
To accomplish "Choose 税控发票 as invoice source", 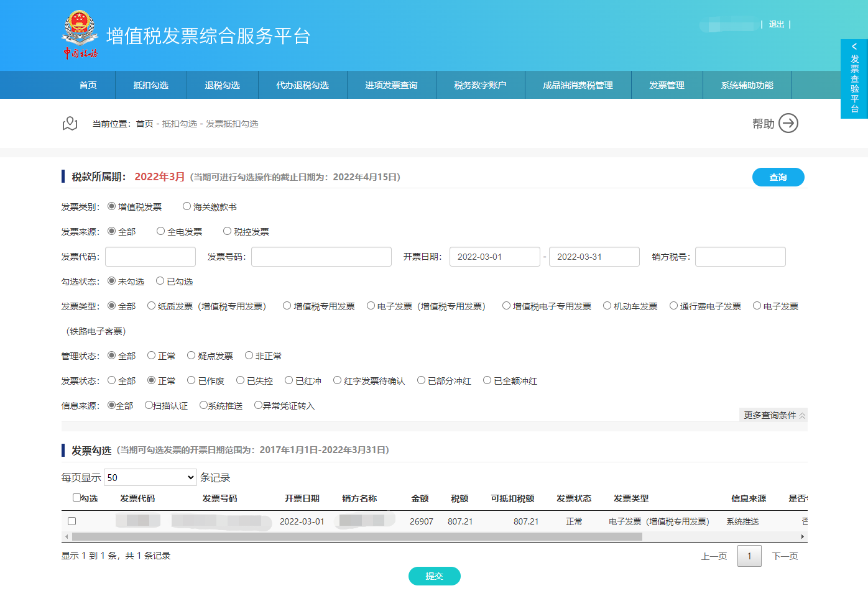I will tap(227, 231).
